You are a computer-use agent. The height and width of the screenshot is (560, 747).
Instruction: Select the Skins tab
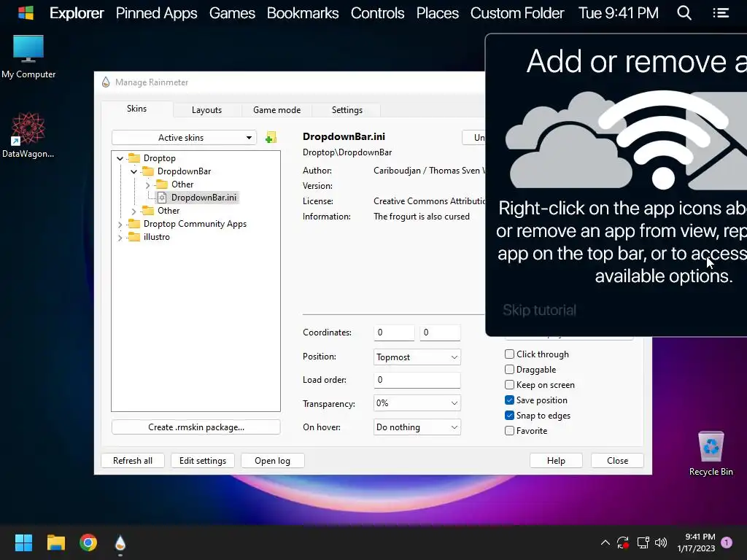(136, 109)
